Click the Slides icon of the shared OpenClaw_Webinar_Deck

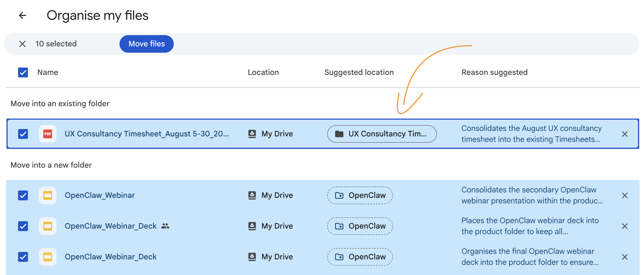pos(48,226)
